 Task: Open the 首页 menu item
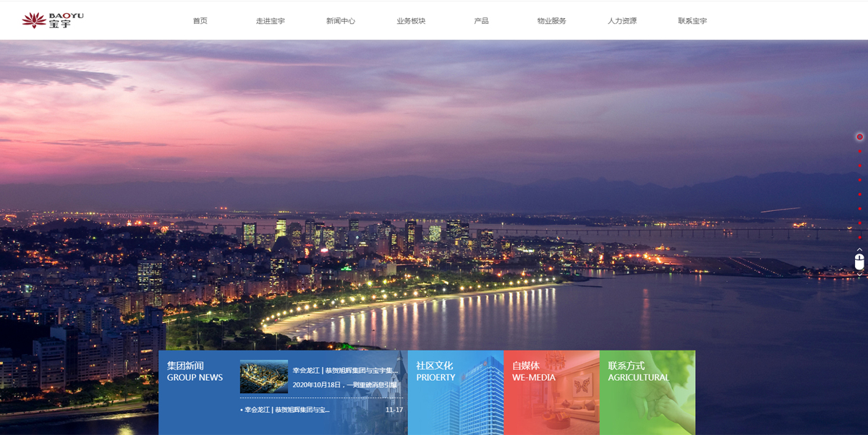click(200, 21)
